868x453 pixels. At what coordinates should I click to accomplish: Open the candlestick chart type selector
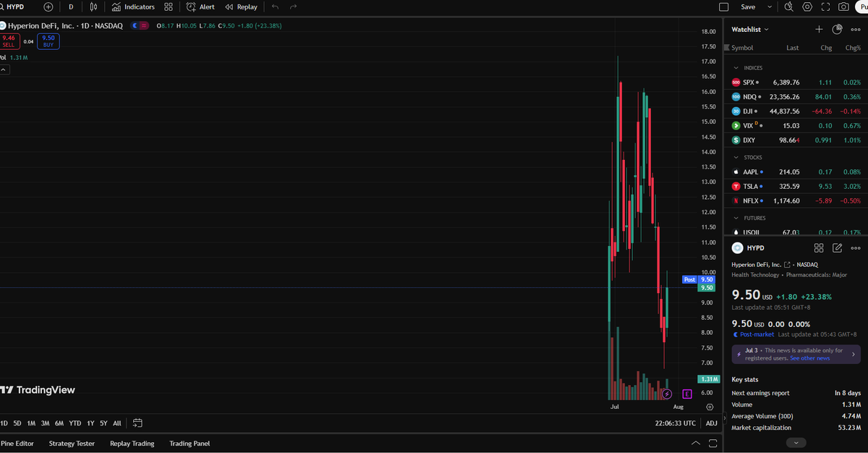click(94, 7)
